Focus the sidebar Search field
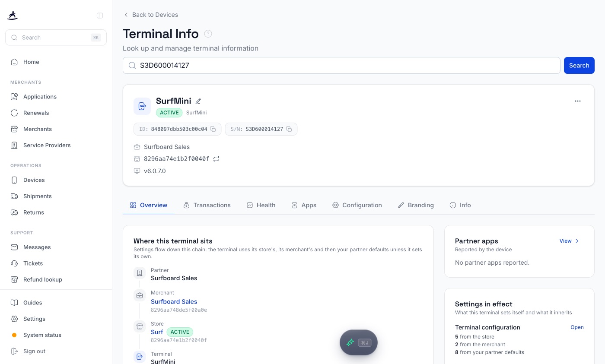Image resolution: width=605 pixels, height=364 pixels. [56, 38]
